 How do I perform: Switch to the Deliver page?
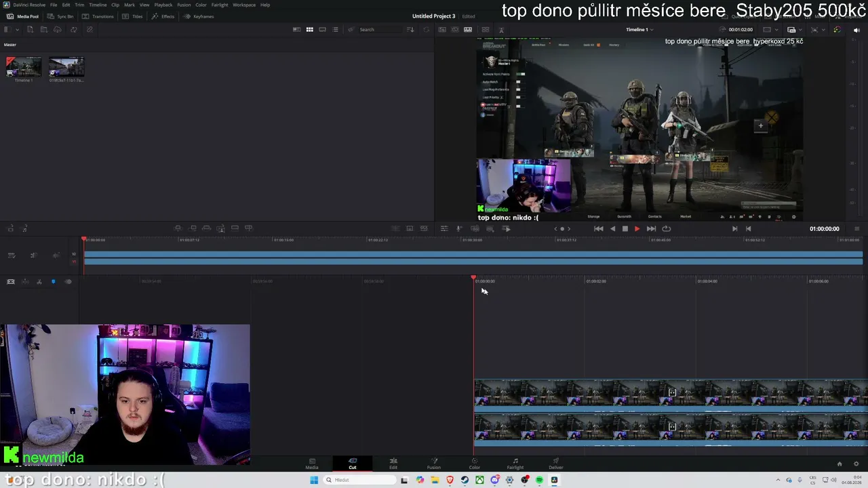tap(556, 464)
